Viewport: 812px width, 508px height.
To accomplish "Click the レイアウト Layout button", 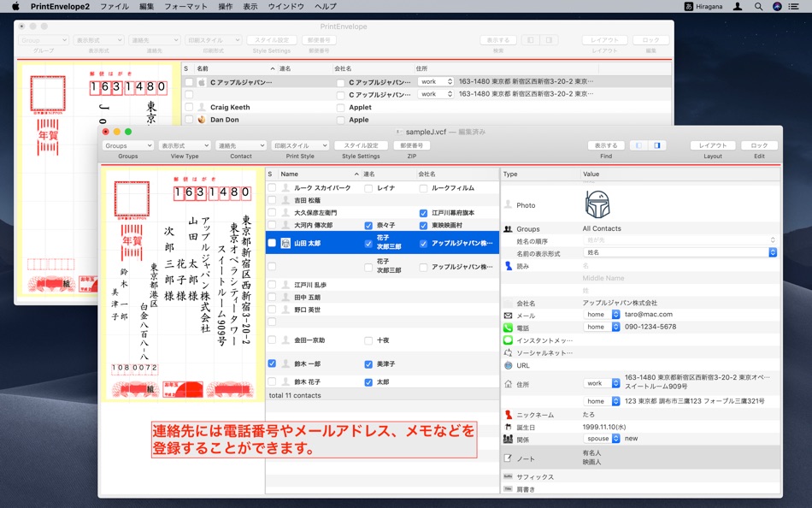I will (x=713, y=145).
